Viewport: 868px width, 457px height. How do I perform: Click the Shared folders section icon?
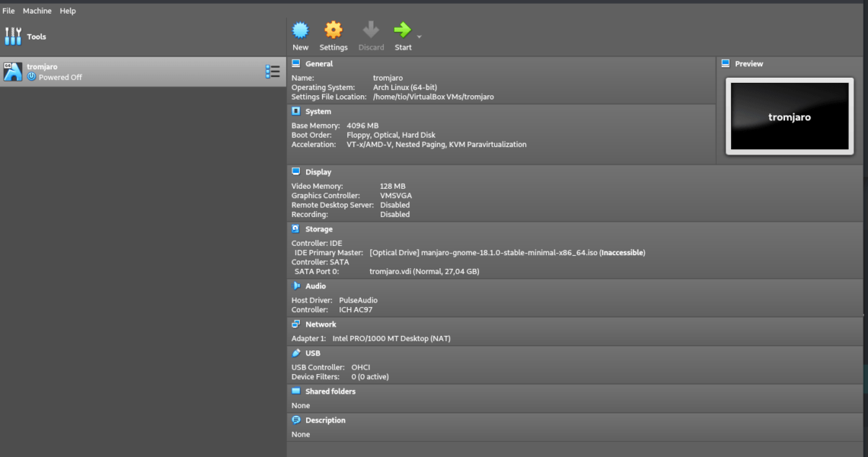[x=296, y=391]
